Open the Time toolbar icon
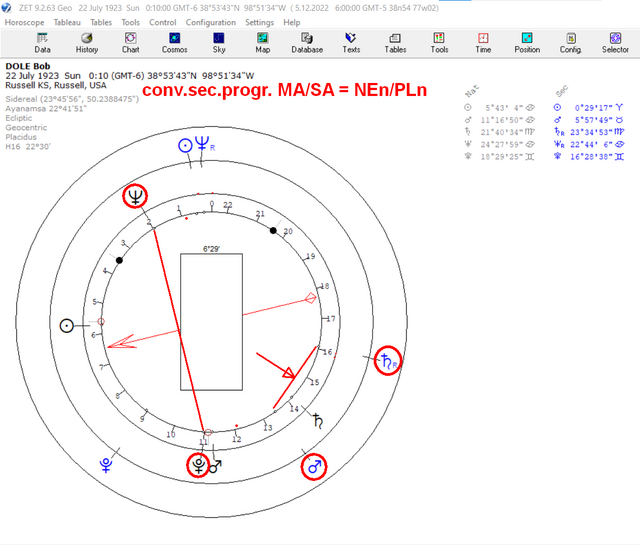The width and height of the screenshot is (640, 545). [483, 43]
